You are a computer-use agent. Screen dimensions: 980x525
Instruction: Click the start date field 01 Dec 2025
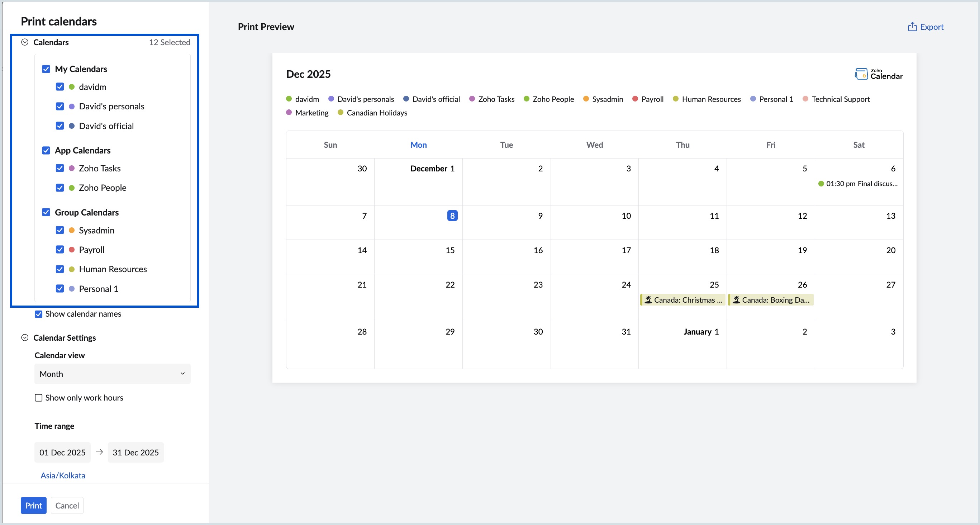pyautogui.click(x=62, y=452)
